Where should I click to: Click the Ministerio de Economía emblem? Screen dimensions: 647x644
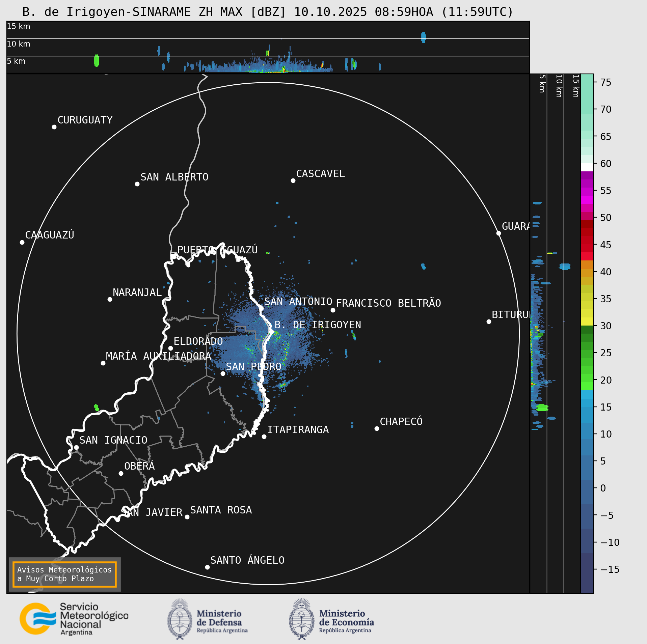(301, 619)
